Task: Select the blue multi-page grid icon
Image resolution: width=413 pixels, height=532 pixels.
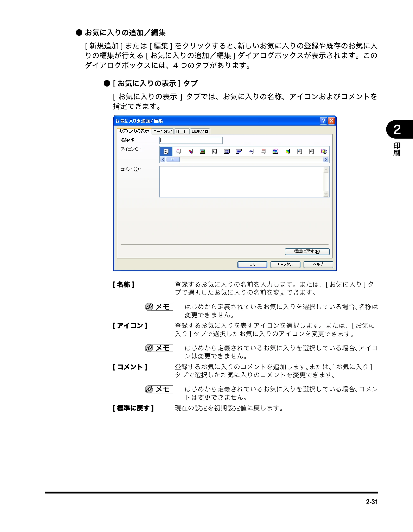Action: tap(227, 152)
